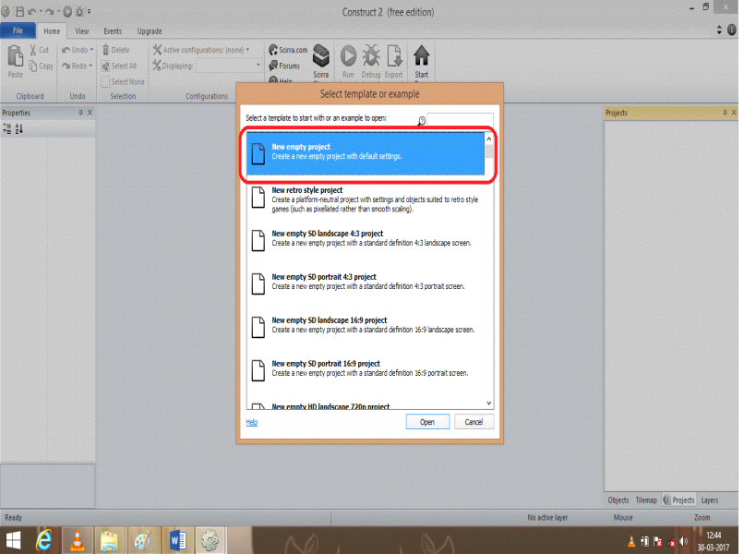Viewport: 756px width, 554px height.
Task: Click the Help link in the template dialog
Action: coord(250,421)
